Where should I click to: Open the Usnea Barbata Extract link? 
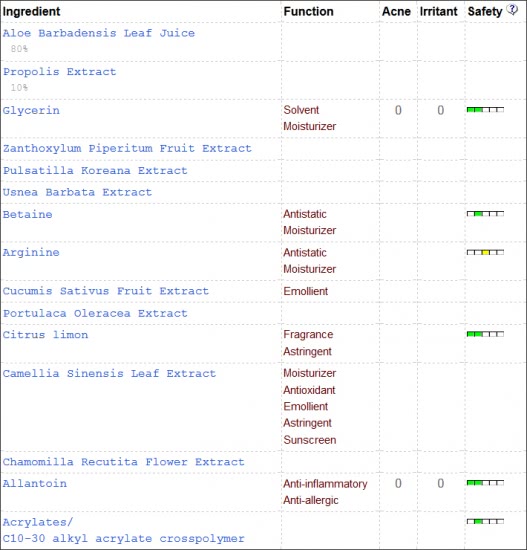(x=78, y=192)
